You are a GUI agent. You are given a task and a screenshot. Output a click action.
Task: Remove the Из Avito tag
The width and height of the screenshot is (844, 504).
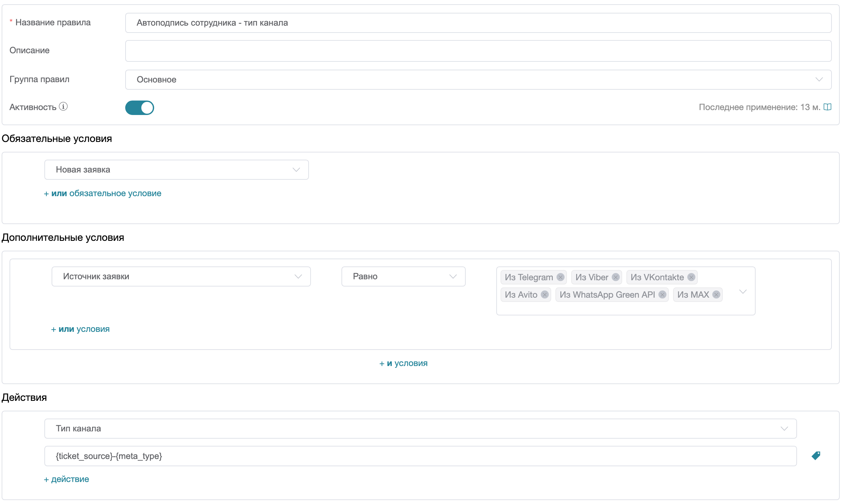pyautogui.click(x=545, y=294)
